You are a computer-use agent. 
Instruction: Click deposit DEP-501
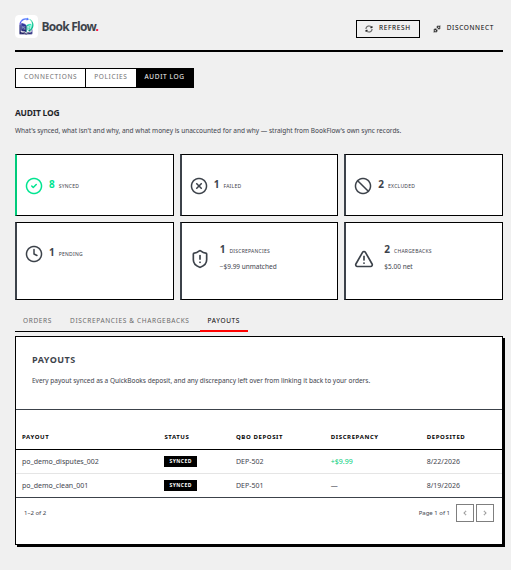249,486
